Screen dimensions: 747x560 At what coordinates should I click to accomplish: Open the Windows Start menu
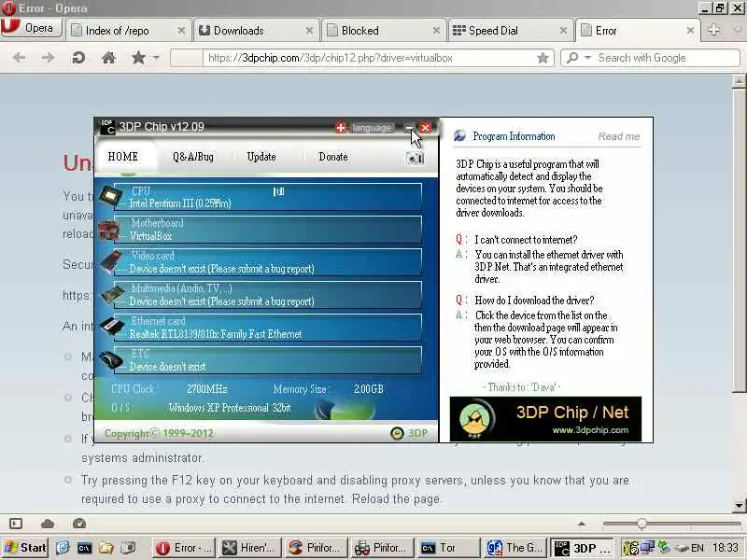[x=25, y=548]
